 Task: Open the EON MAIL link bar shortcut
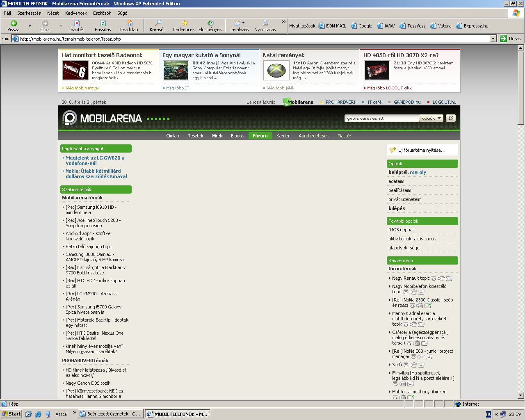(x=332, y=26)
